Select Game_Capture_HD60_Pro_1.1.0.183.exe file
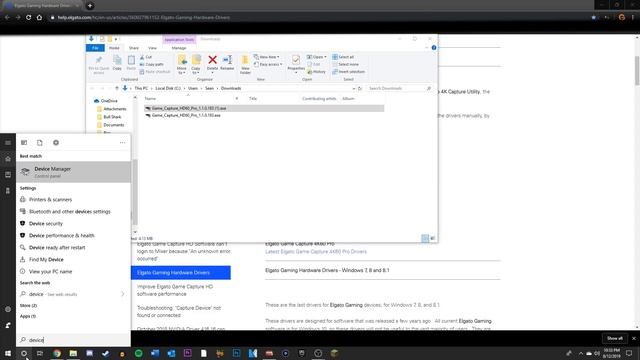The image size is (640, 360). 186,116
